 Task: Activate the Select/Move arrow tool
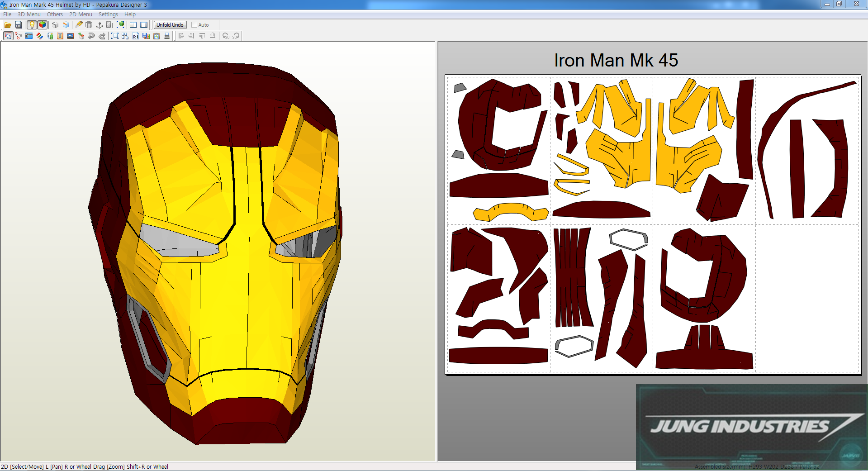(8, 36)
